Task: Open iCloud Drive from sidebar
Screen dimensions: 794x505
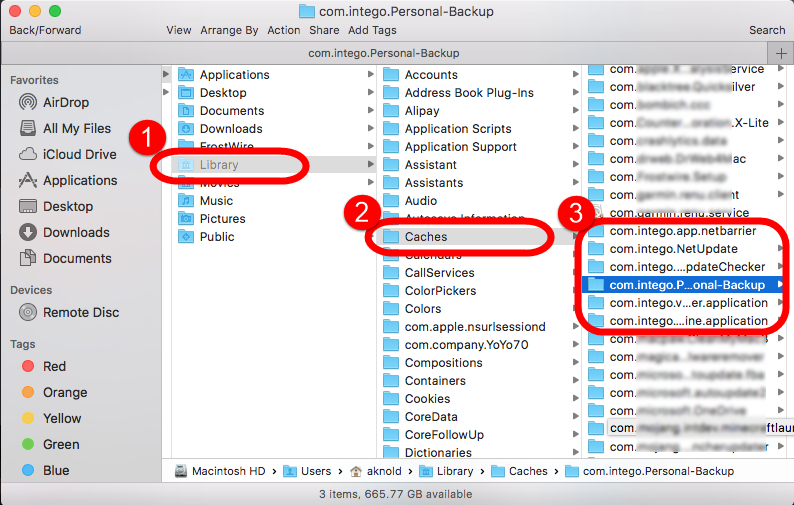Action: pos(67,154)
